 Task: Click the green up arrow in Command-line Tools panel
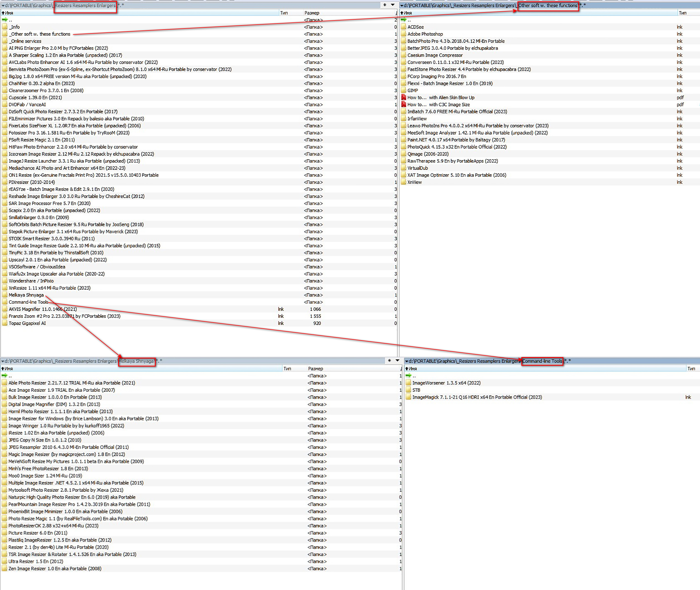point(409,376)
